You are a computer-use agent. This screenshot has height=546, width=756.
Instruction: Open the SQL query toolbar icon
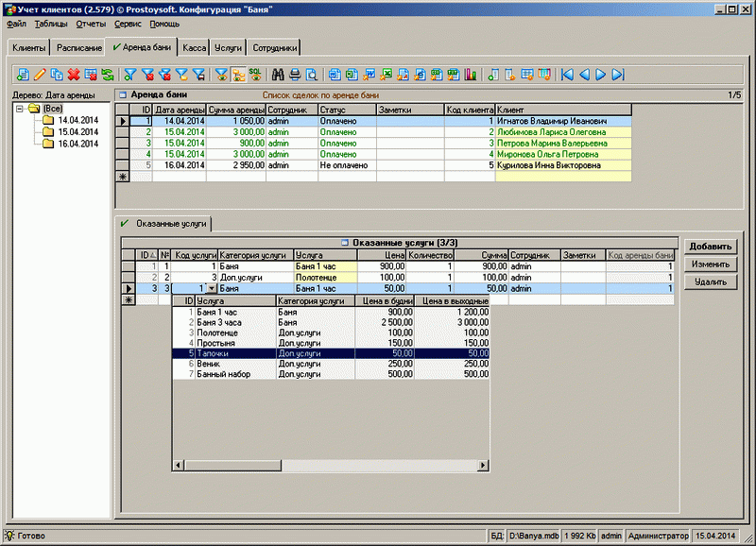pos(255,74)
